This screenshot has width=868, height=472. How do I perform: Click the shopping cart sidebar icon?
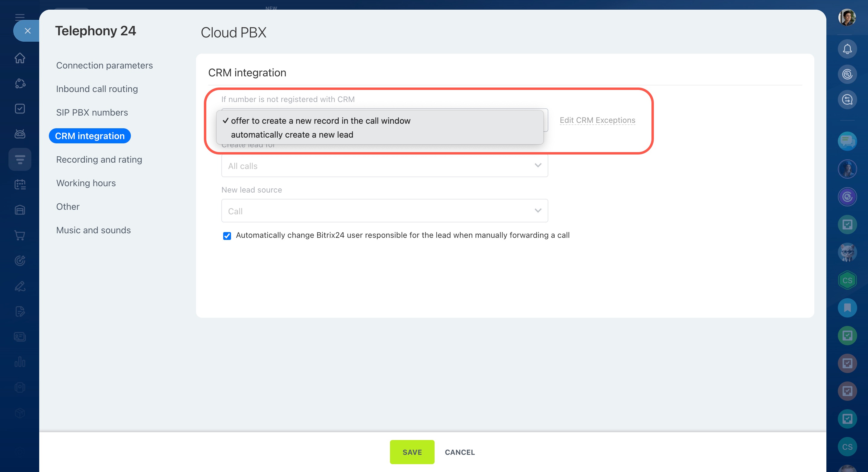point(20,235)
